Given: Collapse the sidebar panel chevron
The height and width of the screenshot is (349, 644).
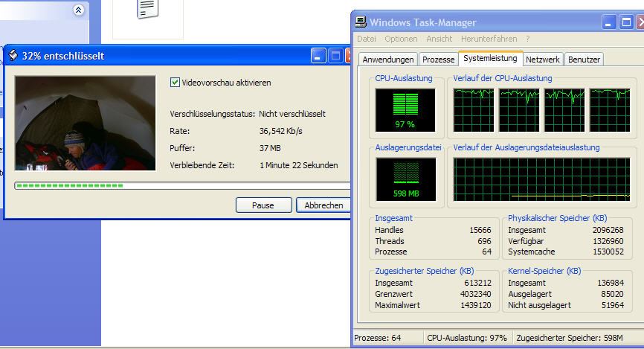Looking at the screenshot, I should [78, 10].
